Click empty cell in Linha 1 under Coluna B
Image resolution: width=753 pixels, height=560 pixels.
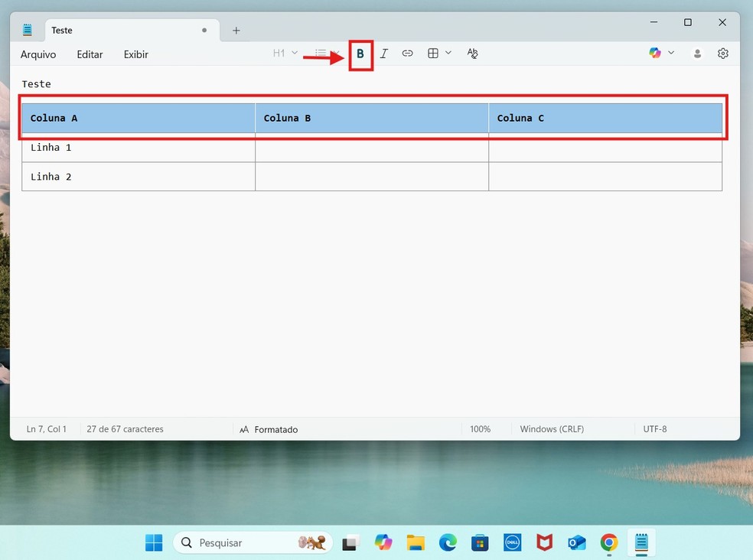372,148
